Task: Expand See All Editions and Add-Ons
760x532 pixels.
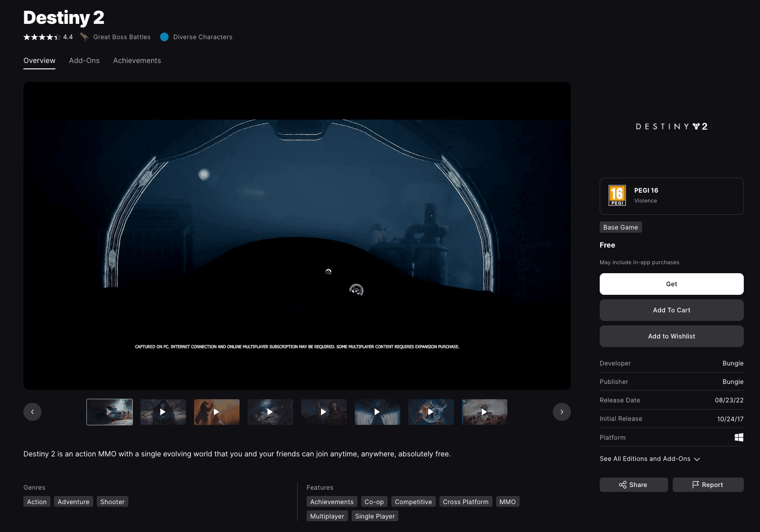Action: point(650,459)
